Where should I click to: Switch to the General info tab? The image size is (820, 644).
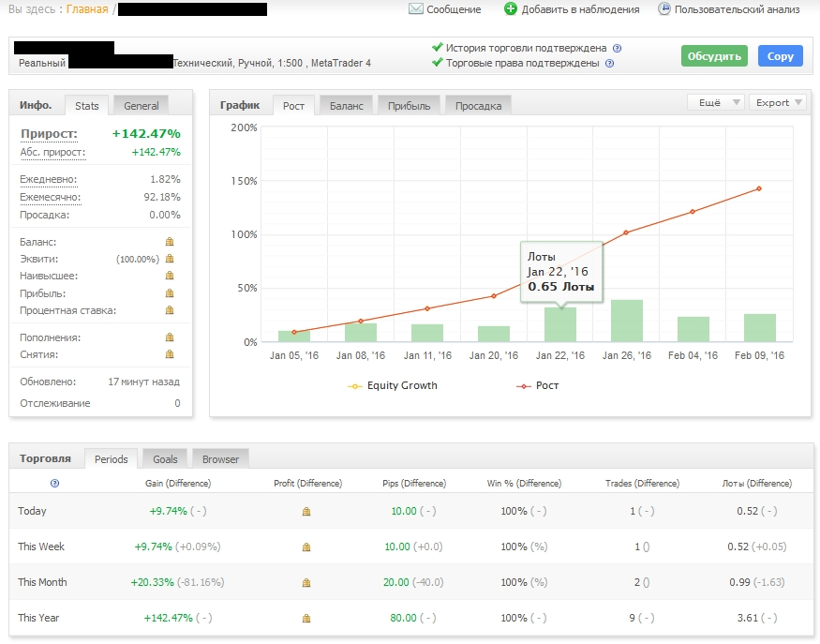pos(142,105)
